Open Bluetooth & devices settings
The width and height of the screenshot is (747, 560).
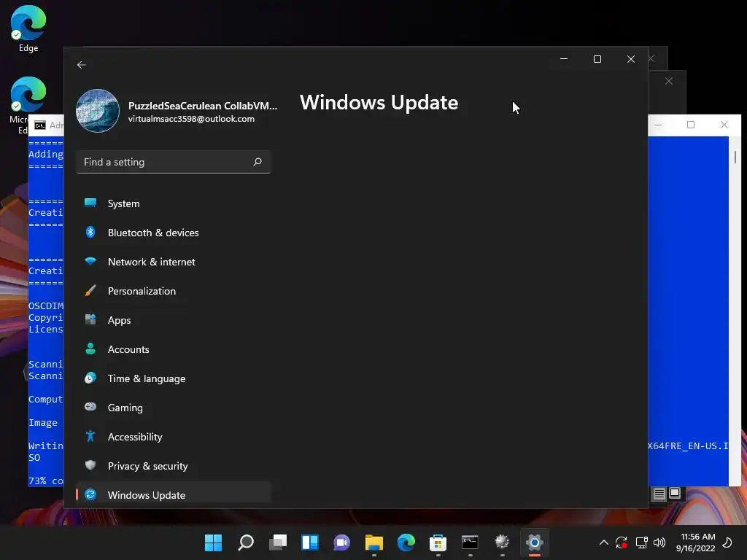pyautogui.click(x=174, y=233)
